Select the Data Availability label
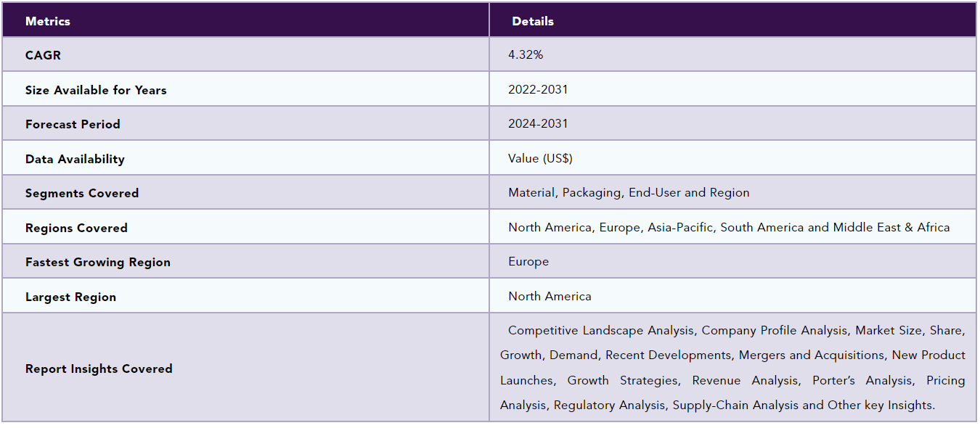 tap(75, 159)
